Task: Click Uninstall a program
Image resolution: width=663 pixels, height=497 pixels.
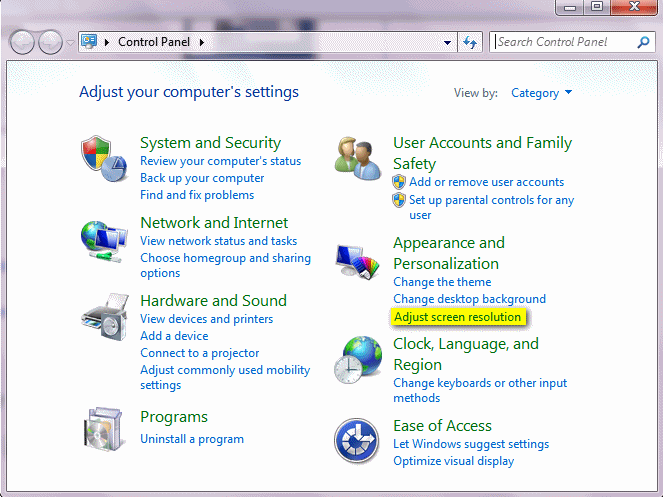Action: pos(192,439)
